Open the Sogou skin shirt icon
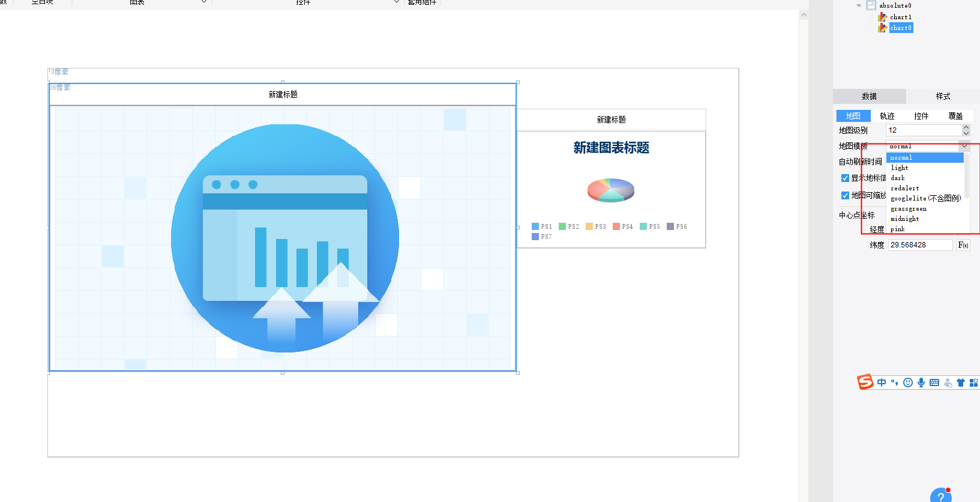Screen dimensions: 980x502 point(961,383)
